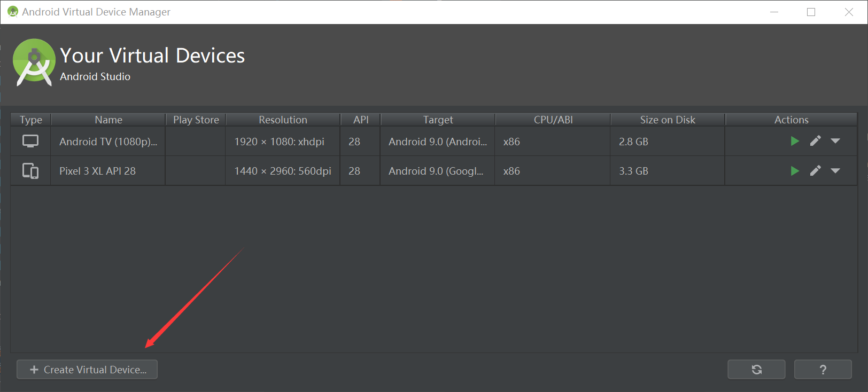Click the '1920 × 1080: xhdpi' resolution cell

tap(283, 142)
